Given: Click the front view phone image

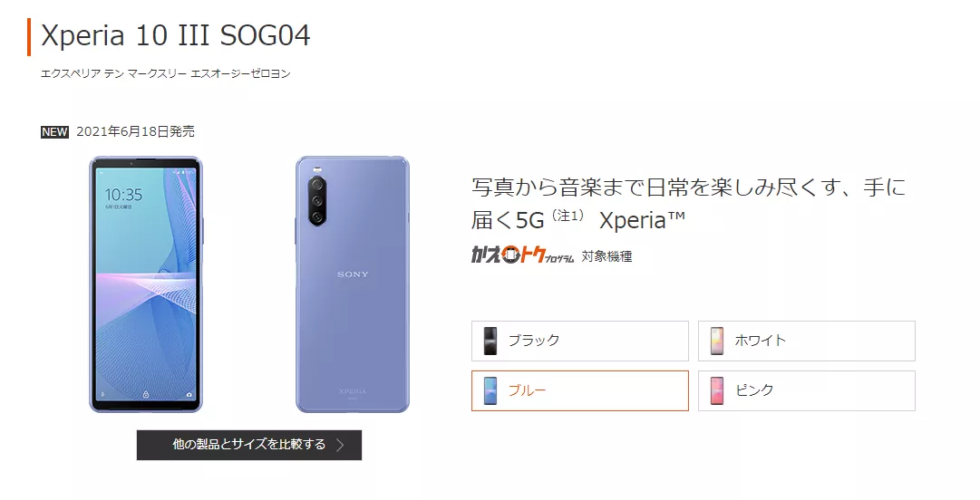Looking at the screenshot, I should (146, 284).
